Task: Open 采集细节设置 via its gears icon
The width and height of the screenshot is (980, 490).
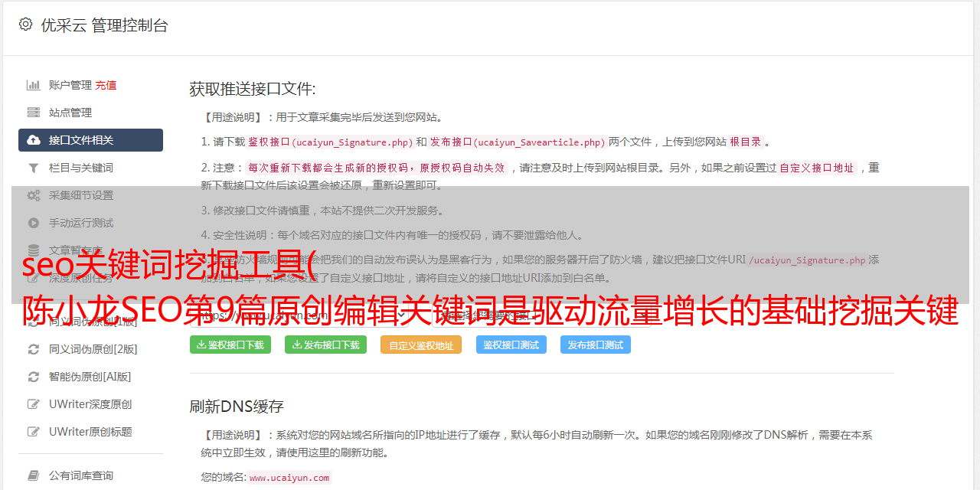Action: (34, 195)
